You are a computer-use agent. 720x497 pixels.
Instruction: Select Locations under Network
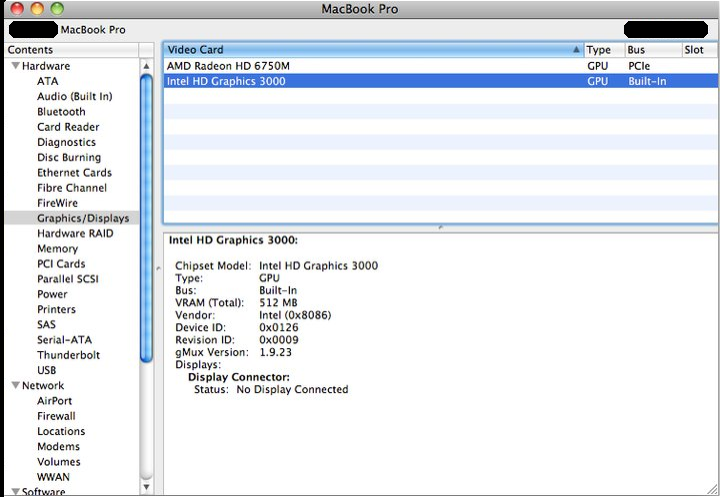[61, 431]
